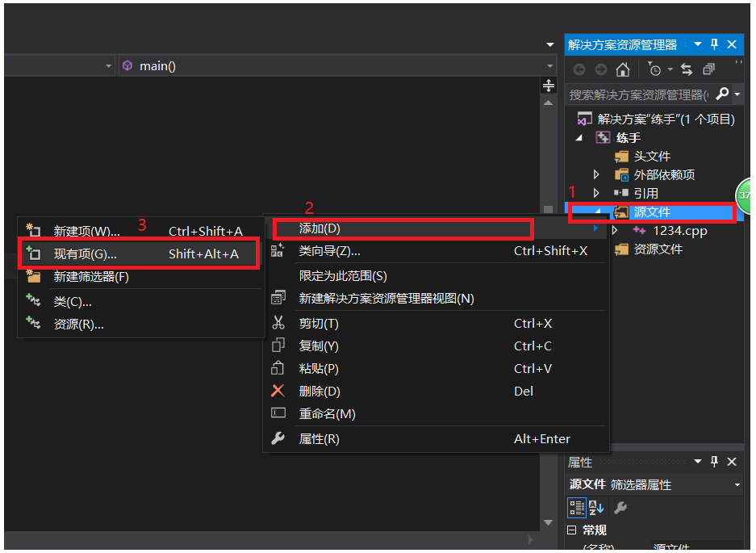756x553 pixels.
Task: Select 类向导(Z)... in context menu
Action: (x=436, y=251)
